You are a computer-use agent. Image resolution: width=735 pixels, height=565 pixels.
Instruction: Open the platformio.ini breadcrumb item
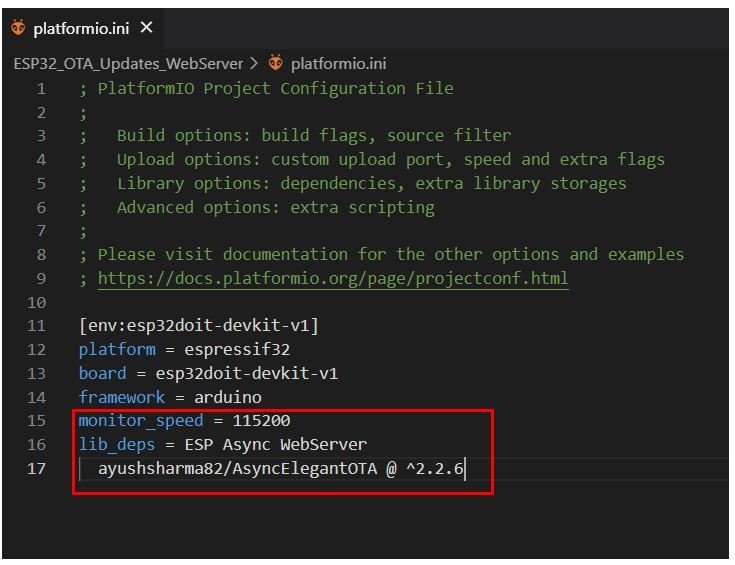(x=338, y=63)
